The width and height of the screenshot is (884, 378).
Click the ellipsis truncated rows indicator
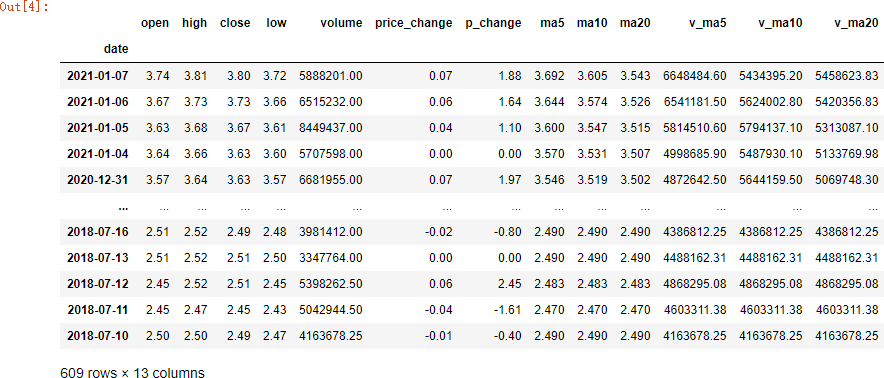click(x=123, y=207)
